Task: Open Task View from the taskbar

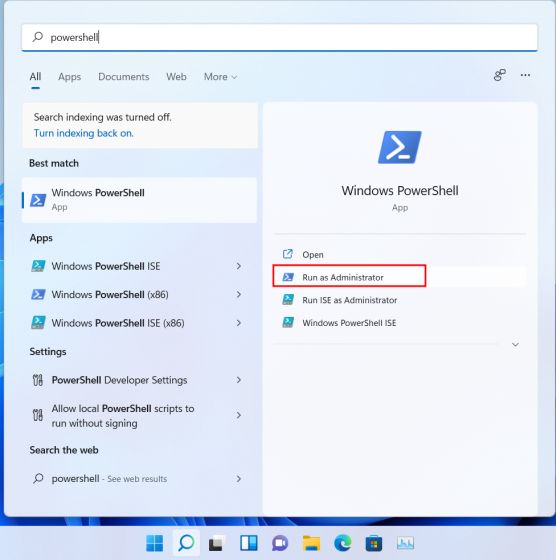Action: 217,543
